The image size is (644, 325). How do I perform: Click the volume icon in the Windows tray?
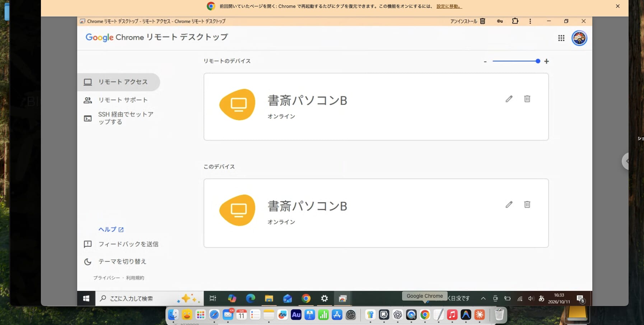[531, 298]
